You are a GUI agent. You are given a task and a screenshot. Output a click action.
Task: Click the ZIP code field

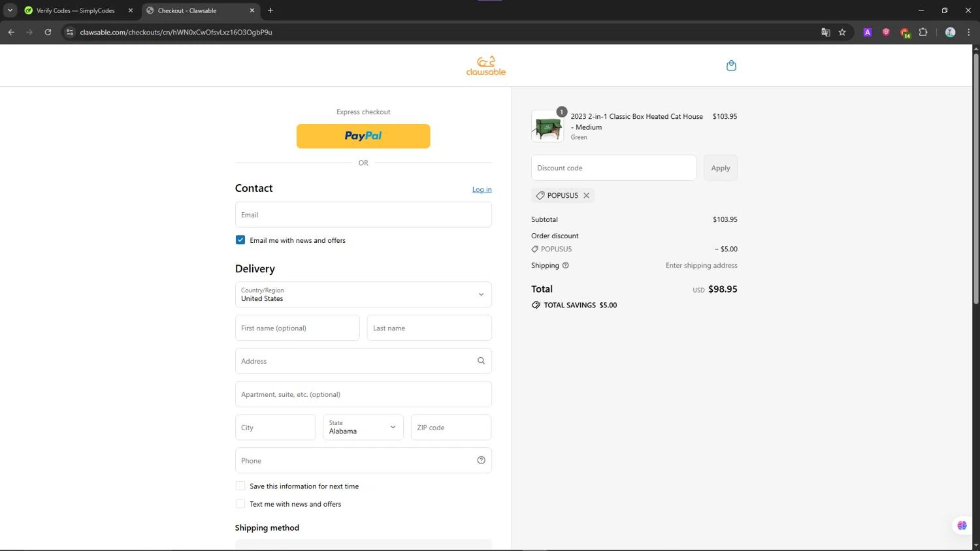click(x=451, y=428)
